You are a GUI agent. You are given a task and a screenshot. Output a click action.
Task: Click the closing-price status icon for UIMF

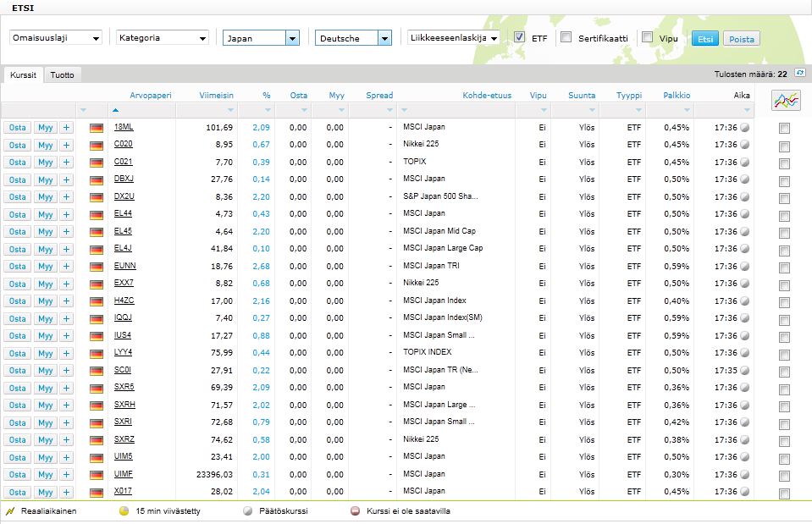click(744, 474)
